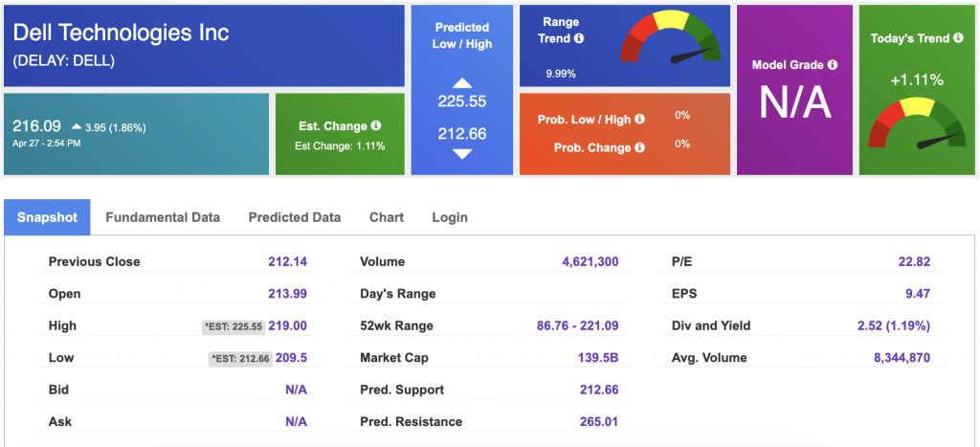
Task: Click the N/A model grade tile
Action: pos(794,90)
